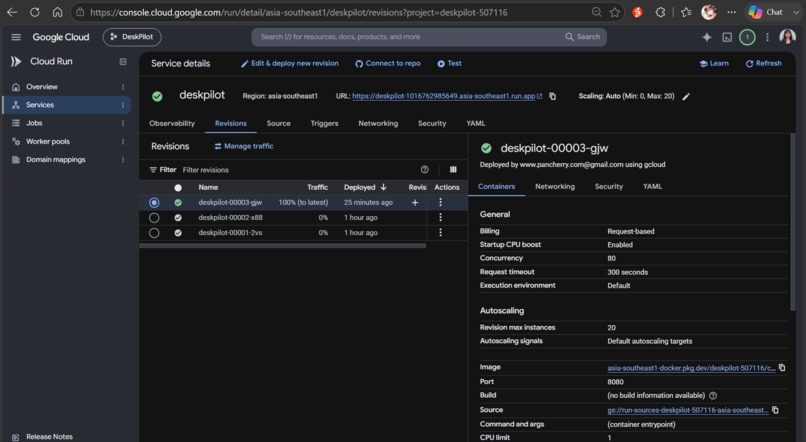806x442 pixels.
Task: Open the Google account avatar
Action: click(x=787, y=37)
